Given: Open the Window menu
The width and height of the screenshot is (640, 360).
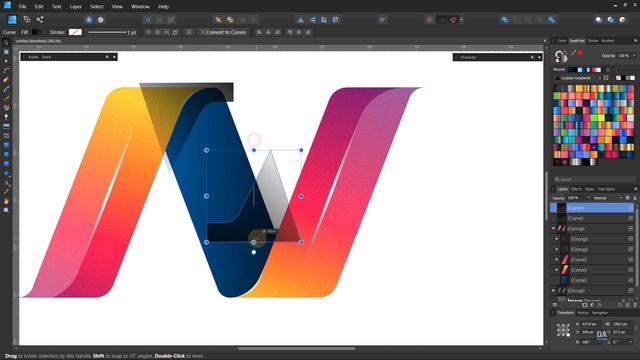Looking at the screenshot, I should coord(140,7).
